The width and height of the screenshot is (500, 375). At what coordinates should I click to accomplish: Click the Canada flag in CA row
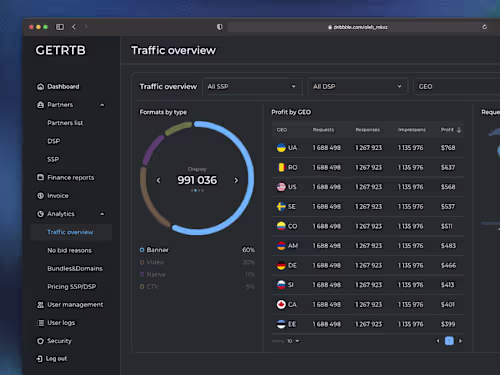[281, 304]
